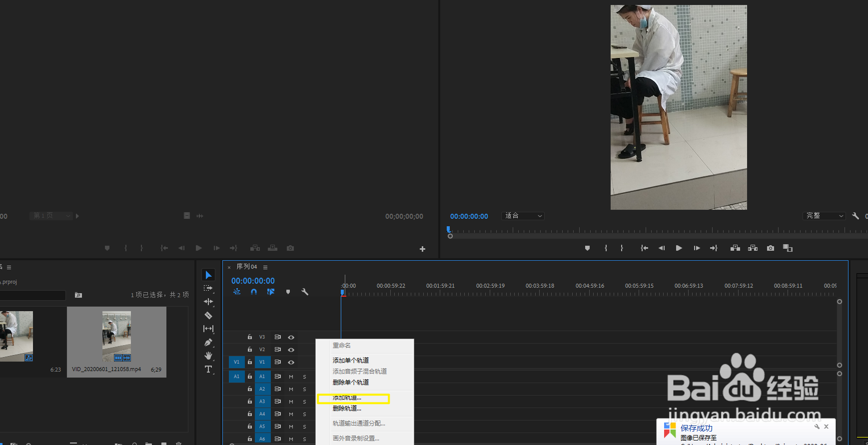Viewport: 868px width, 445px height.
Task: Click the timeline playhead handle
Action: [x=343, y=292]
